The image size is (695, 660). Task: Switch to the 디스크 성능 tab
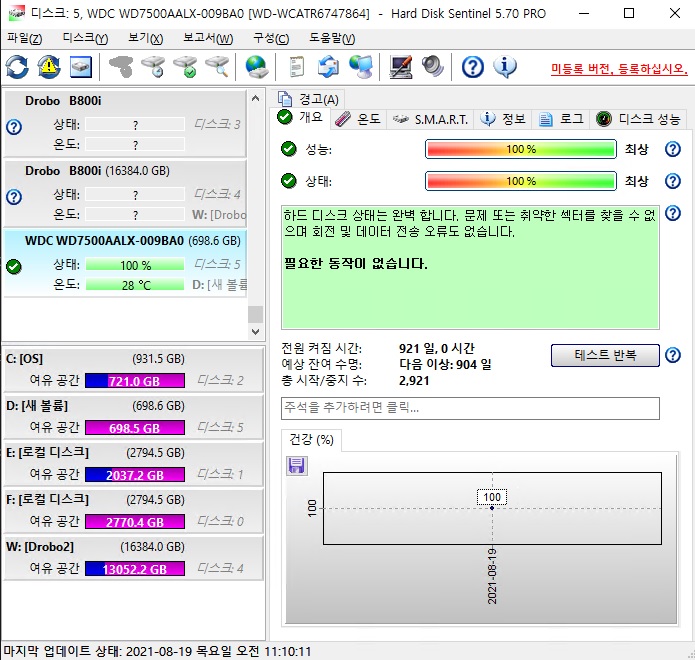point(638,119)
